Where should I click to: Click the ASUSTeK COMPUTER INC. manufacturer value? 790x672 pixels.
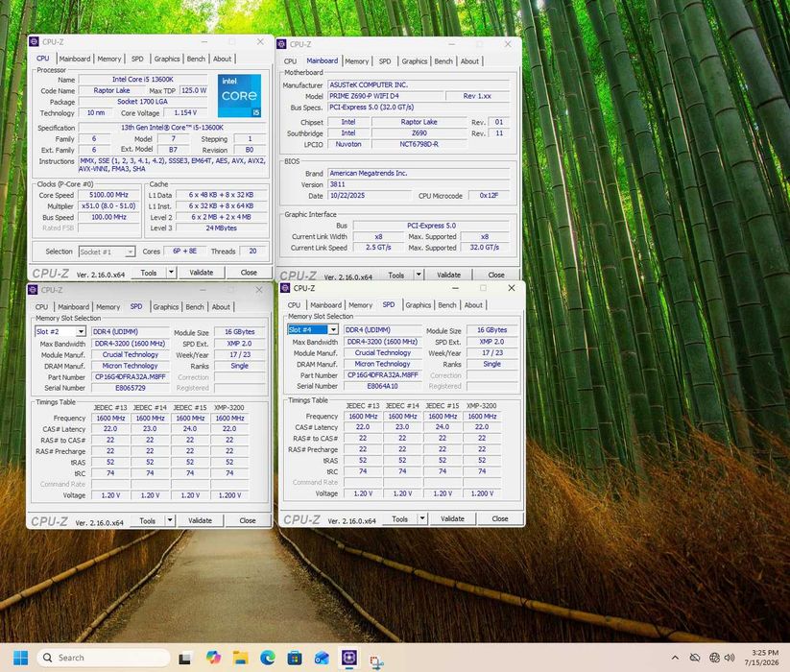(418, 84)
